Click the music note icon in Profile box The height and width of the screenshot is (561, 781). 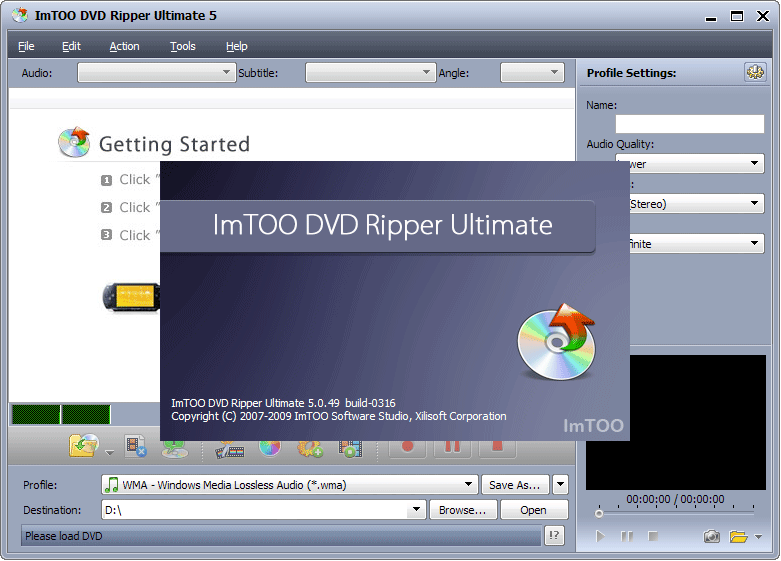tap(113, 484)
